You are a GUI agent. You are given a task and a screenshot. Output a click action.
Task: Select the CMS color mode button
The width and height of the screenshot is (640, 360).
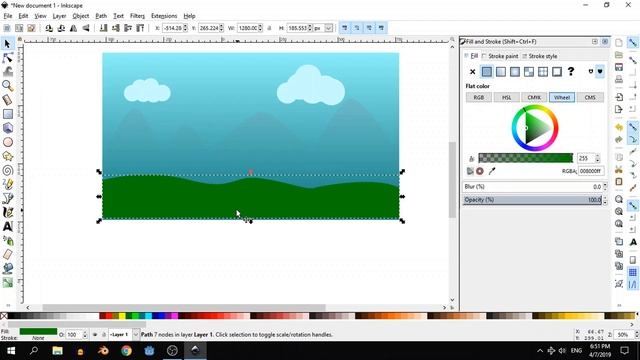tap(590, 98)
